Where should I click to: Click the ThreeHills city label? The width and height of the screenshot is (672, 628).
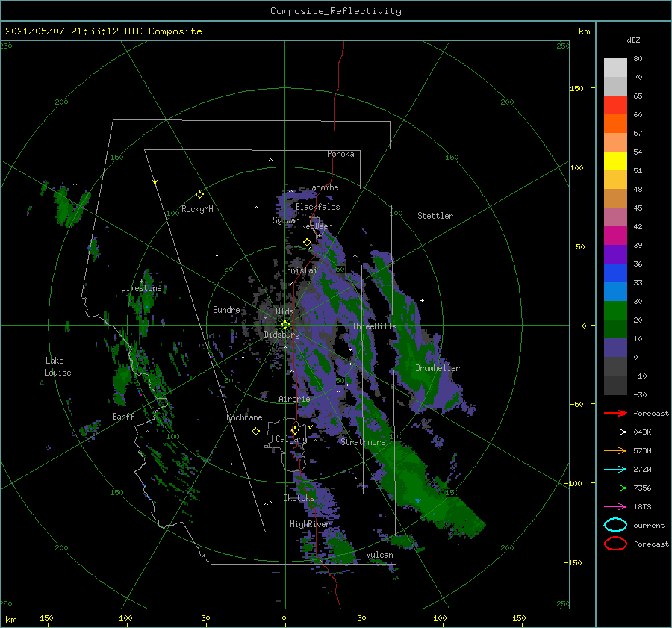375,326
